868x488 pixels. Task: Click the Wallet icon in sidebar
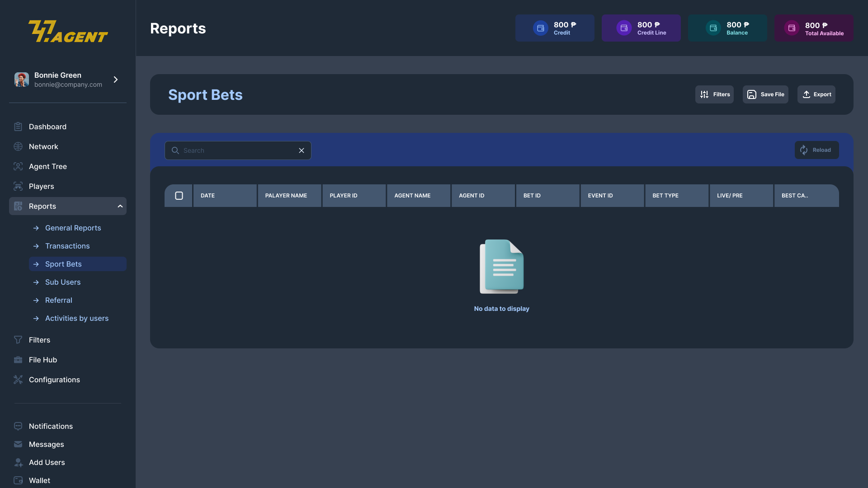[x=18, y=480]
